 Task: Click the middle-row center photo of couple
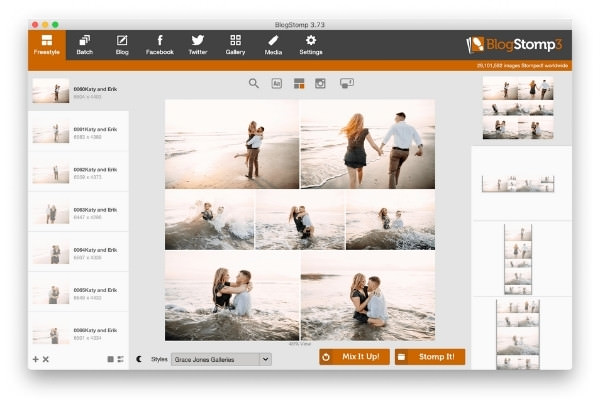point(300,220)
